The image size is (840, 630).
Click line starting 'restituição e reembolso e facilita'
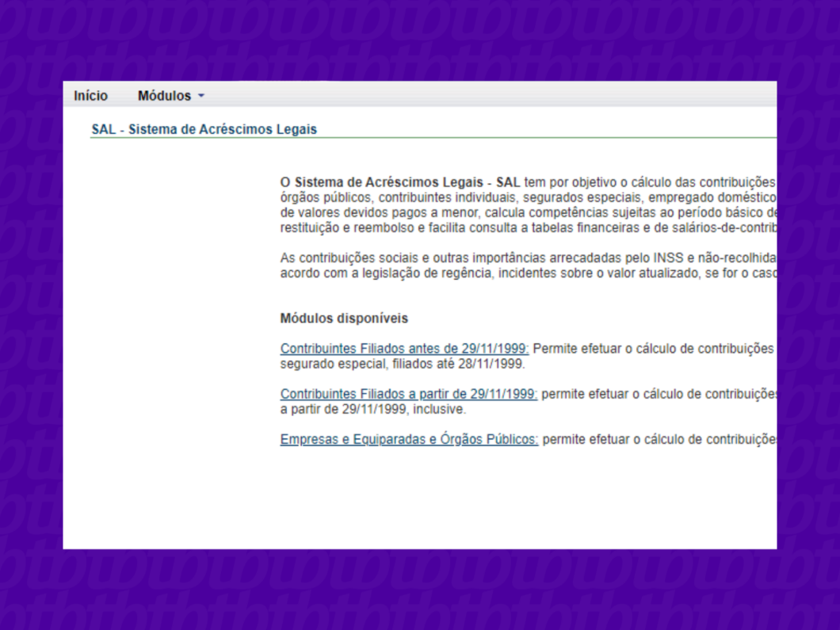[x=529, y=228]
